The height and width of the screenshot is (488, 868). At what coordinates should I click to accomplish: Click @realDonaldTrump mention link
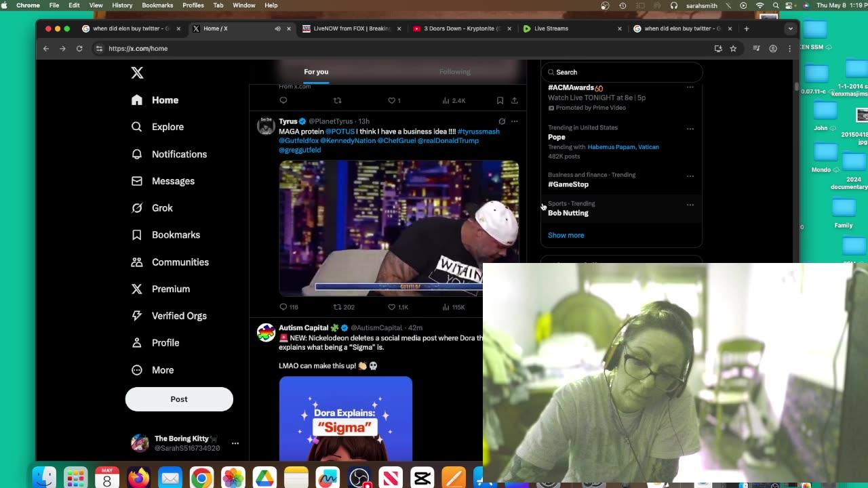(x=448, y=140)
